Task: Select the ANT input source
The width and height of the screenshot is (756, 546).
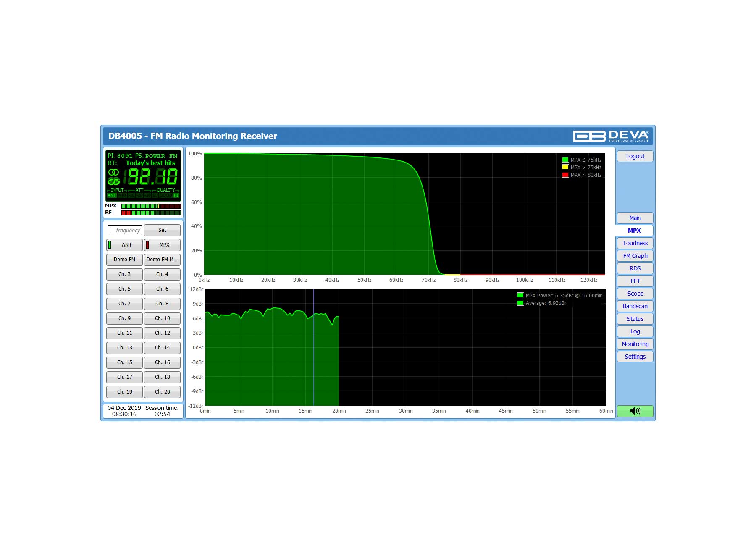Action: pos(124,245)
